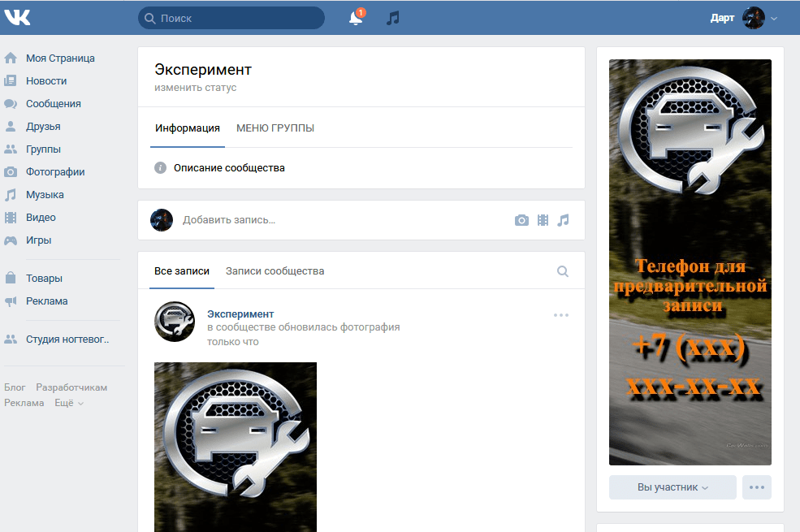Image resolution: width=800 pixels, height=532 pixels.
Task: Click the film icon beside Видео
Action: 11,218
